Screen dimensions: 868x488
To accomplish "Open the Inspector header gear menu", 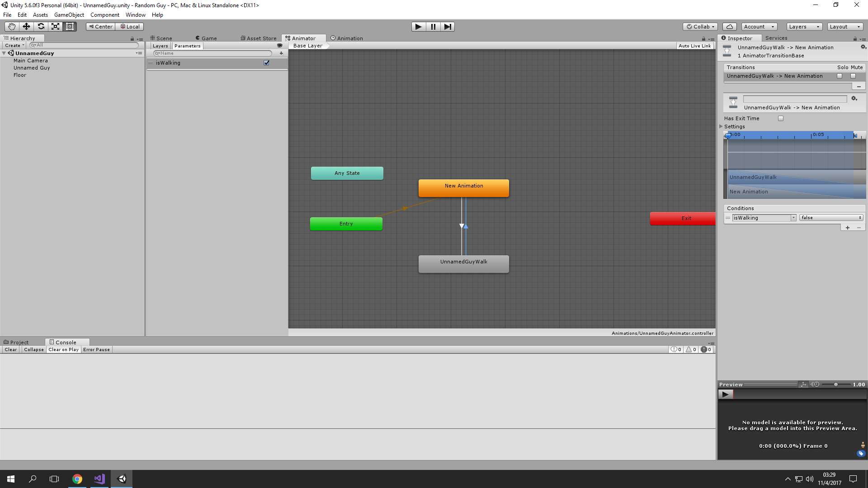I will point(863,47).
